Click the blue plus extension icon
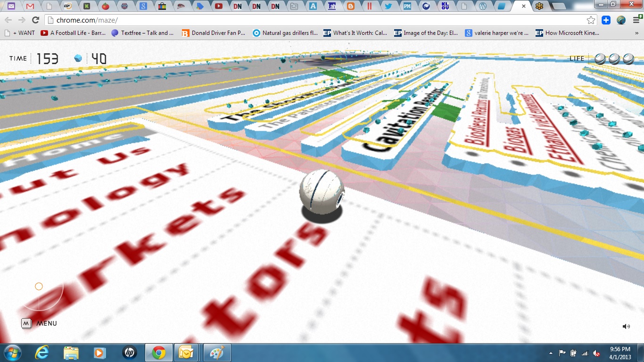This screenshot has height=362, width=644. coord(606,20)
